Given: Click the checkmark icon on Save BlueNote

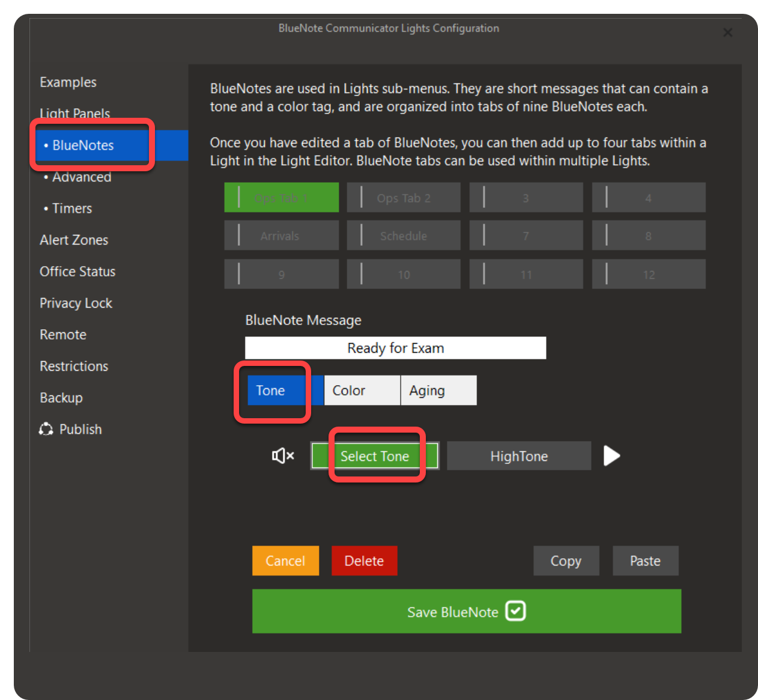Looking at the screenshot, I should [x=515, y=611].
